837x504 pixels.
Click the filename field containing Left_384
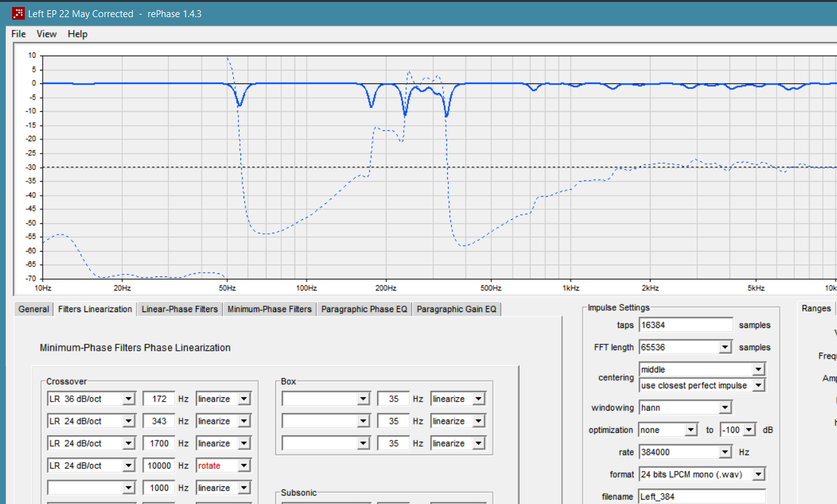click(702, 497)
